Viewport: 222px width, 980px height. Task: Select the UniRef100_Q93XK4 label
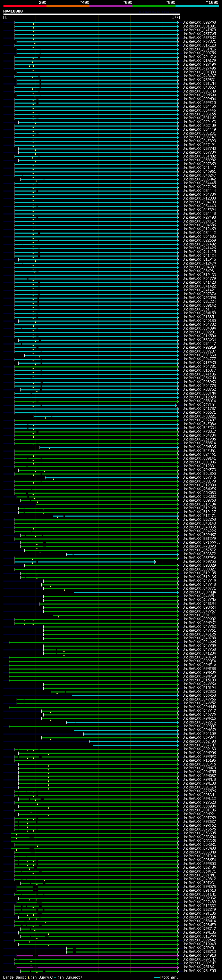click(x=199, y=608)
